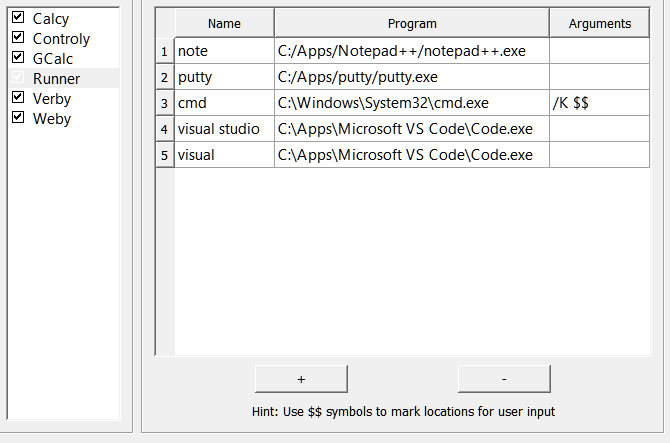Sort by the Name column header

click(x=224, y=23)
